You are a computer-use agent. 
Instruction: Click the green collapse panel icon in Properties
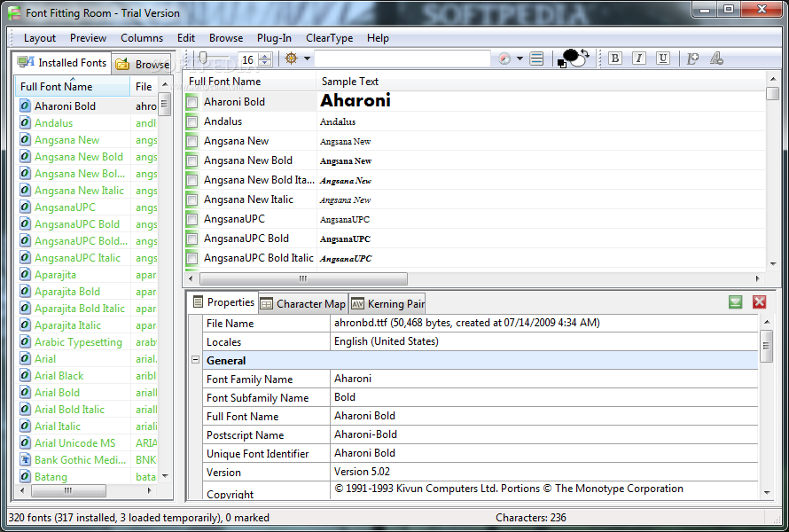tap(735, 302)
